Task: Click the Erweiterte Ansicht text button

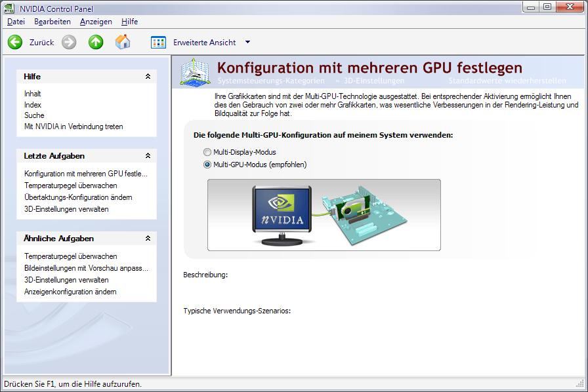Action: pyautogui.click(x=204, y=43)
